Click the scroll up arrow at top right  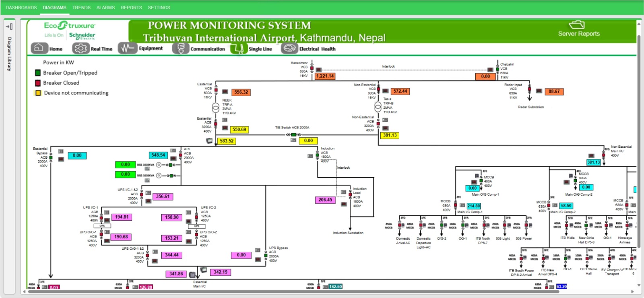[x=639, y=23]
